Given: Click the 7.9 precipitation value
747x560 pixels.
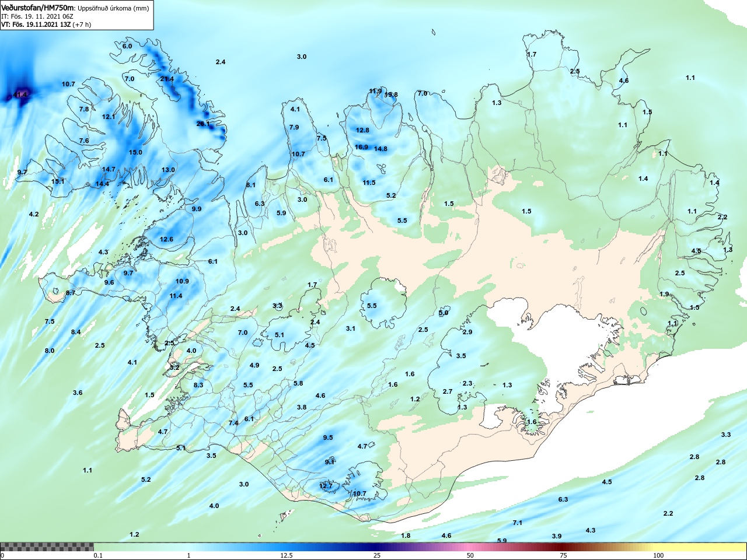Looking at the screenshot, I should (294, 127).
